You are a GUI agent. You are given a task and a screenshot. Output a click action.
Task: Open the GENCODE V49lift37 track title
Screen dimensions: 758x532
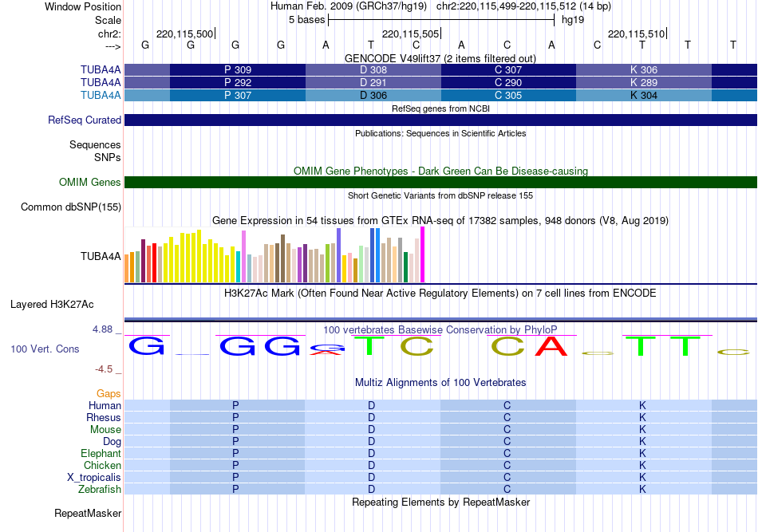440,58
